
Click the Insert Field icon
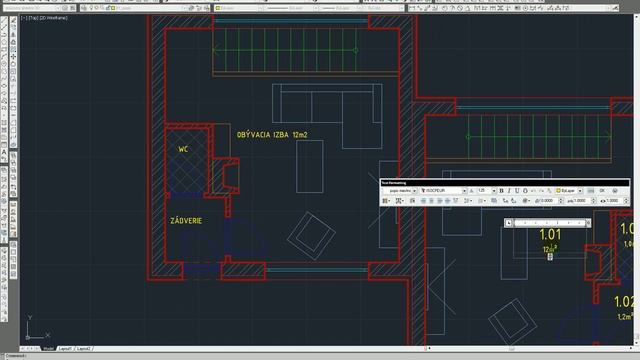click(x=494, y=200)
